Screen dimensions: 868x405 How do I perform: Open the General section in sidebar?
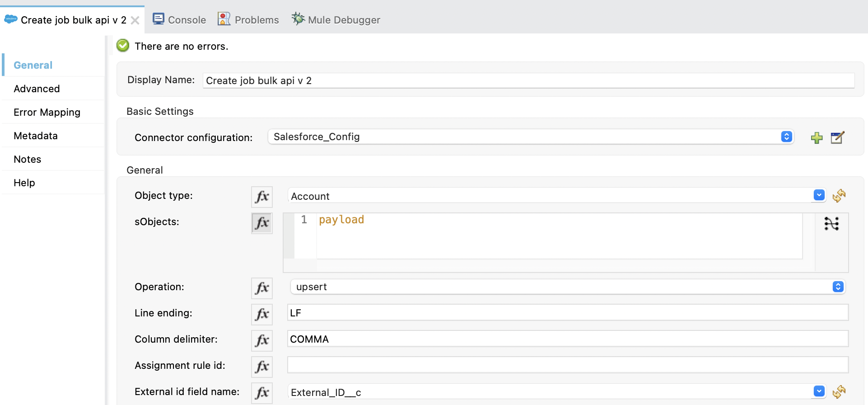(x=53, y=65)
